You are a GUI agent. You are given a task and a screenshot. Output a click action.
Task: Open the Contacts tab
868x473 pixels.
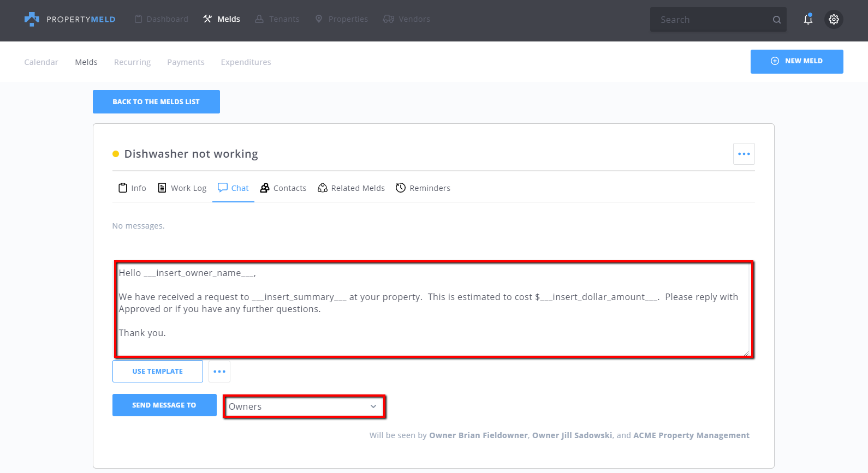(283, 188)
